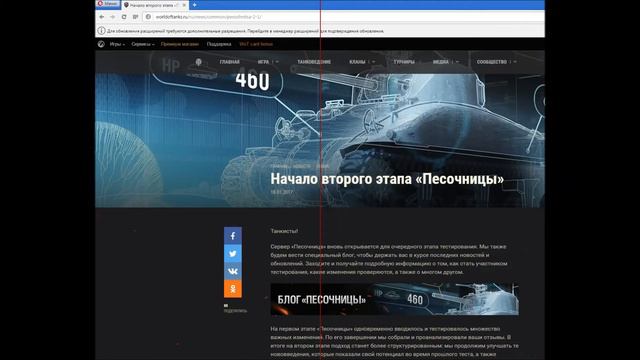Open the «Поддержка» link
The image size is (640, 360).
click(219, 44)
